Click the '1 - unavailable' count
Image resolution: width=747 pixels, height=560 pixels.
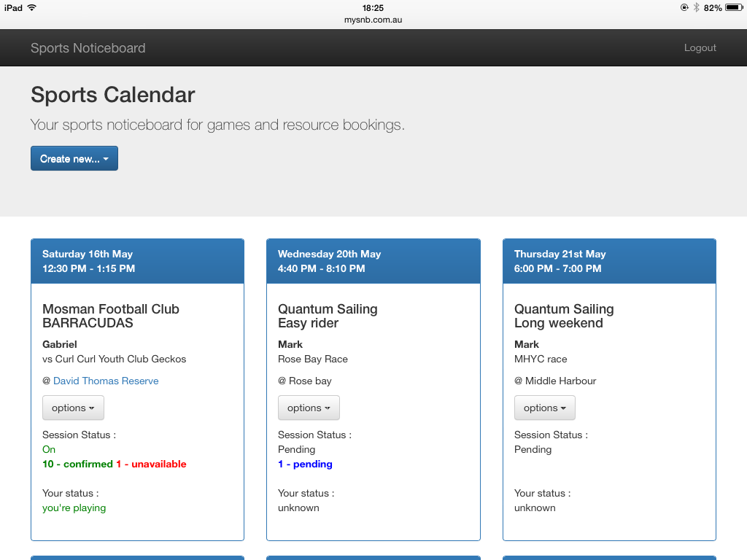pos(151,464)
